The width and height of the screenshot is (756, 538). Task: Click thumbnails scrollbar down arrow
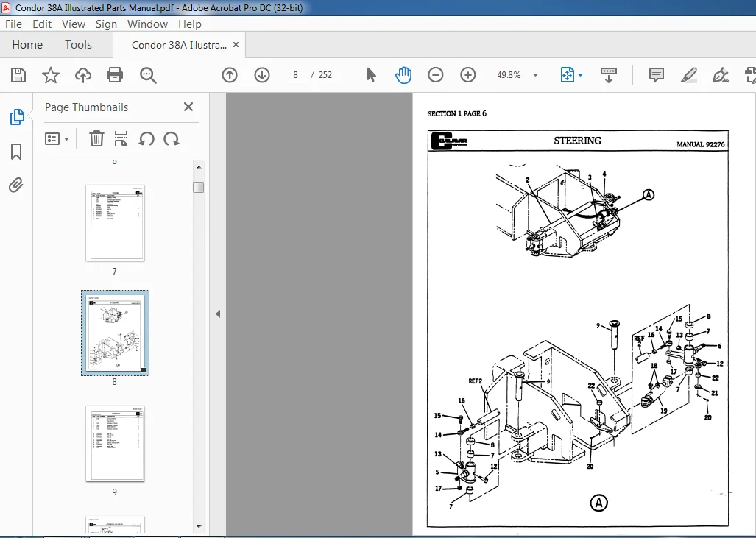[x=199, y=527]
